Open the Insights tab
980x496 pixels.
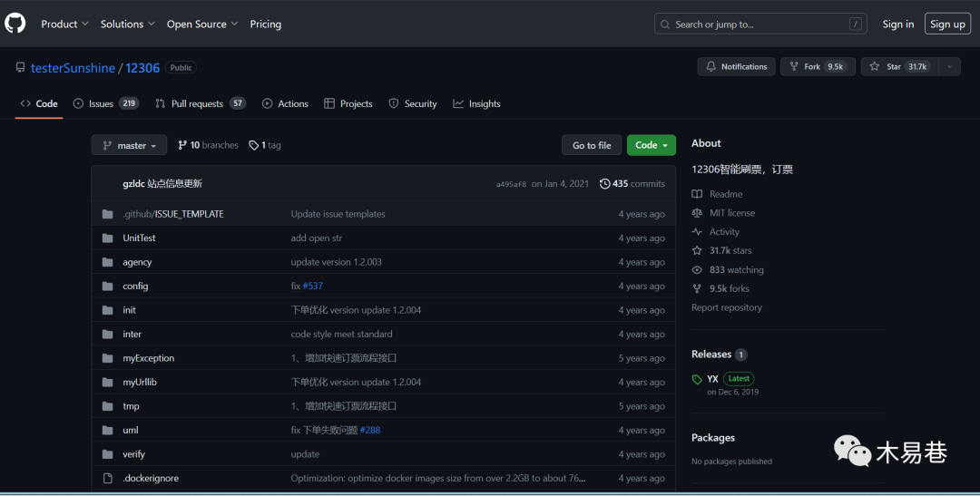pos(477,103)
